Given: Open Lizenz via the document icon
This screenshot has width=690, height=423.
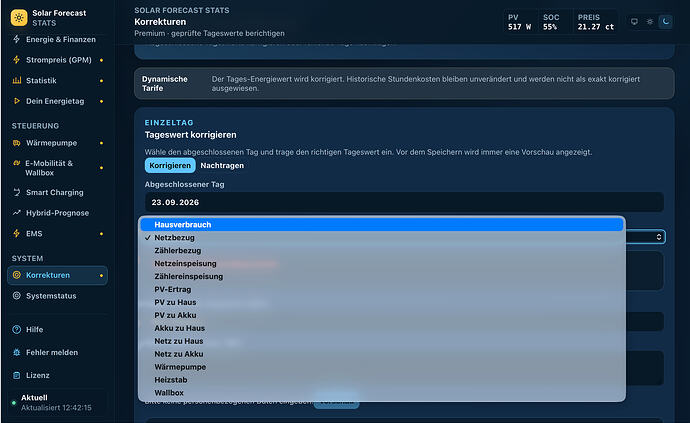Looking at the screenshot, I should click(17, 375).
